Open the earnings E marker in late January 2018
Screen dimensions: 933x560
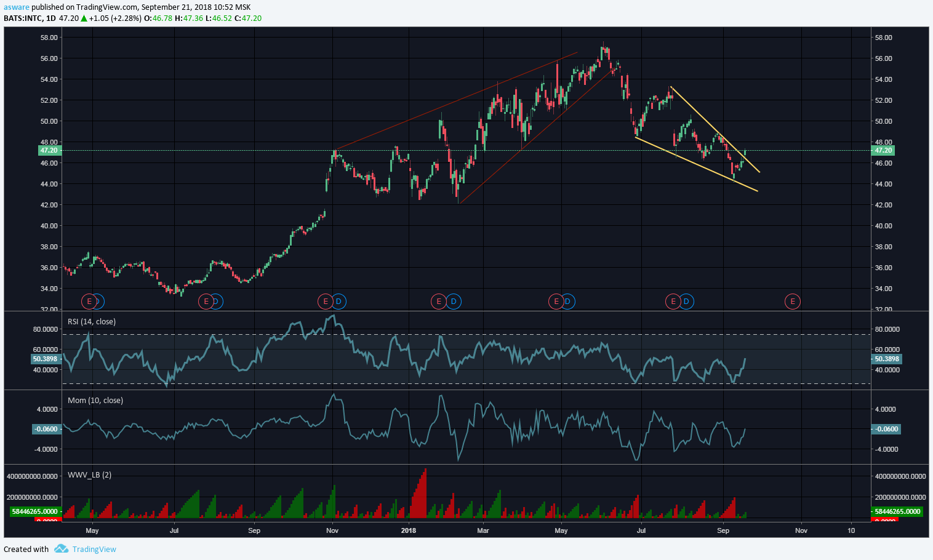pyautogui.click(x=439, y=302)
